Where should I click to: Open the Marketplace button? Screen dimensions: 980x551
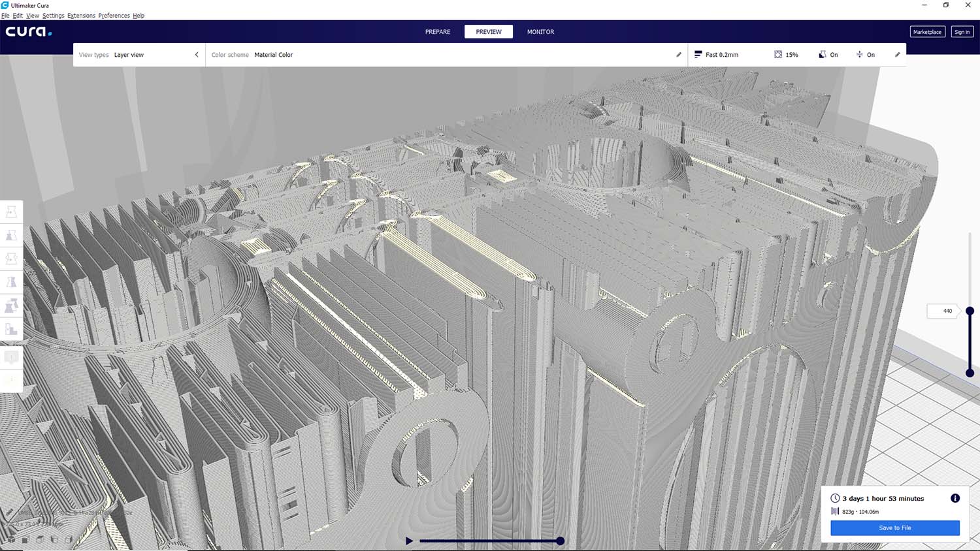coord(927,31)
